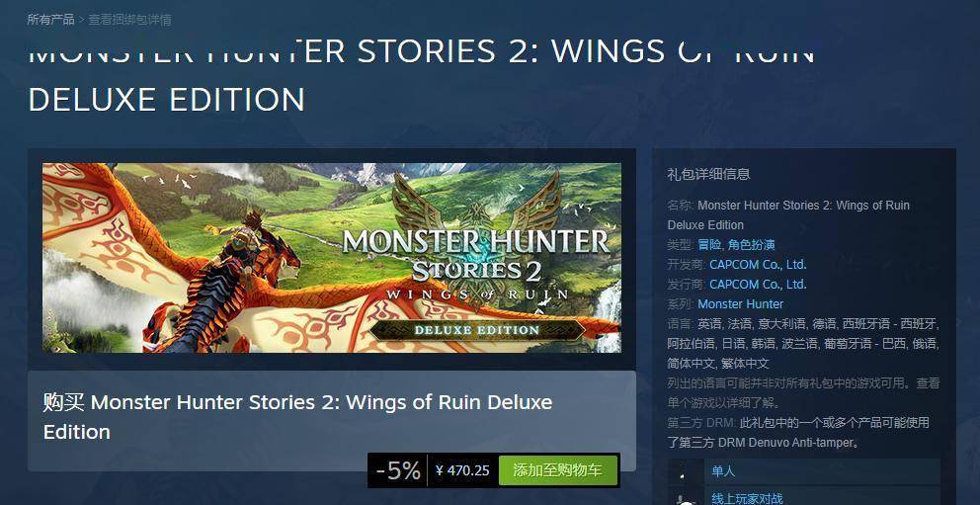Click the -5% discount badge
The image size is (980, 505).
398,470
